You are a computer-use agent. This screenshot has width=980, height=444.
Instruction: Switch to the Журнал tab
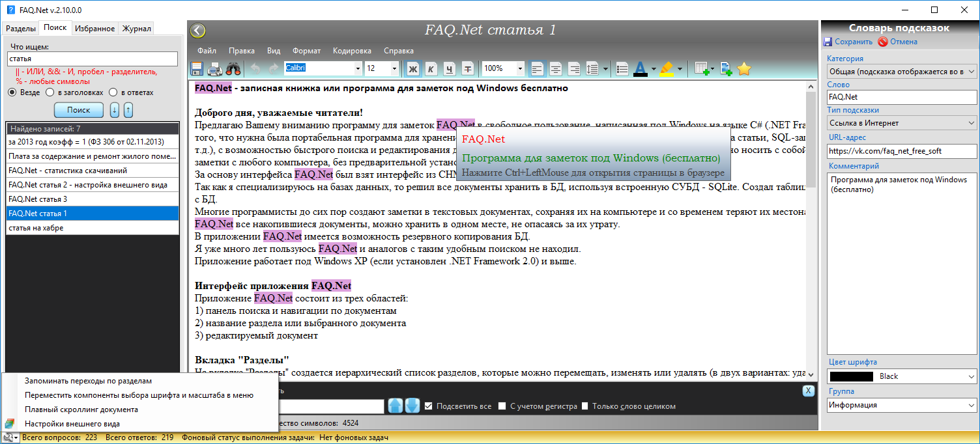137,28
